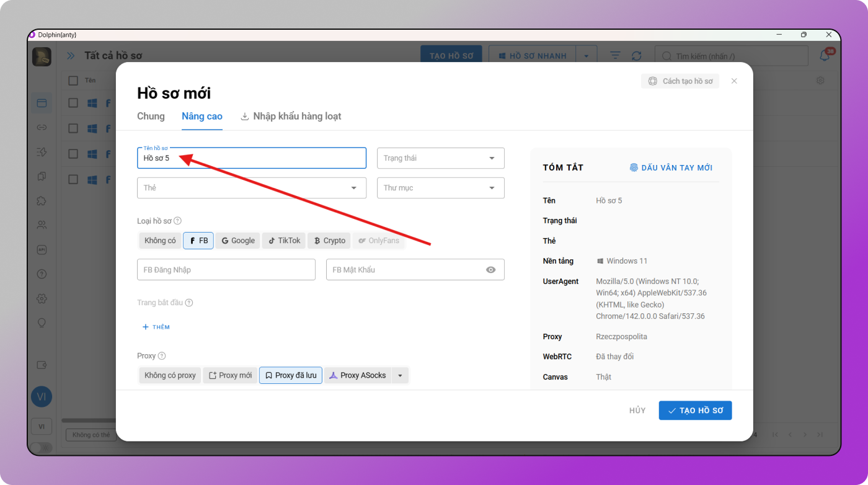The width and height of the screenshot is (868, 485).
Task: Expand the arrow next to Proxy ASocks
Action: point(400,375)
